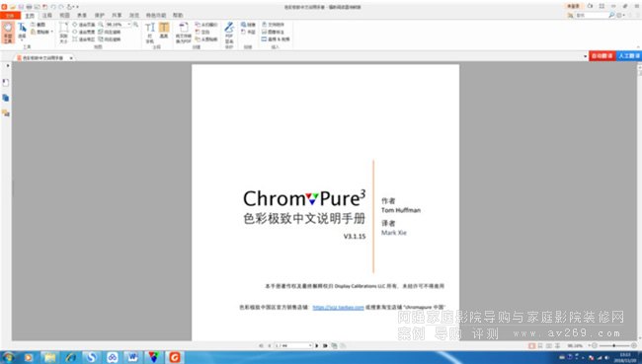This screenshot has height=364, width=642.
Task: Click the convert file to PDF icon
Action: pyautogui.click(x=184, y=33)
